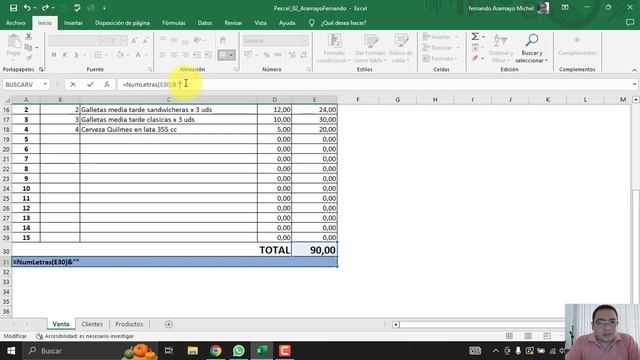Screen dimensions: 640x360
Task: Pick fill color bucket swatch
Action: click(120, 55)
